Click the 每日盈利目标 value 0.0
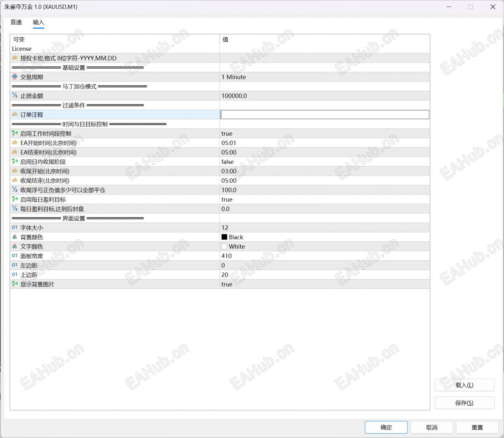Screen dimensions: 504x438 pyautogui.click(x=226, y=209)
